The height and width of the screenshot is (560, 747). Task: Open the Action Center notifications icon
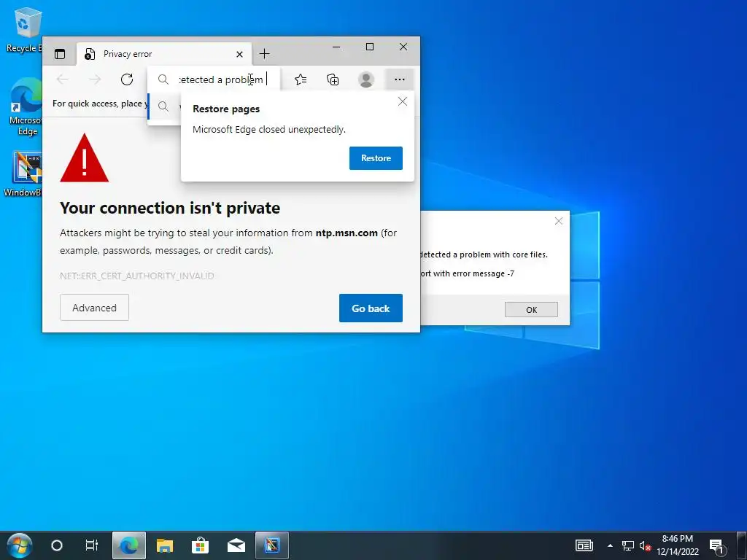[x=716, y=545]
